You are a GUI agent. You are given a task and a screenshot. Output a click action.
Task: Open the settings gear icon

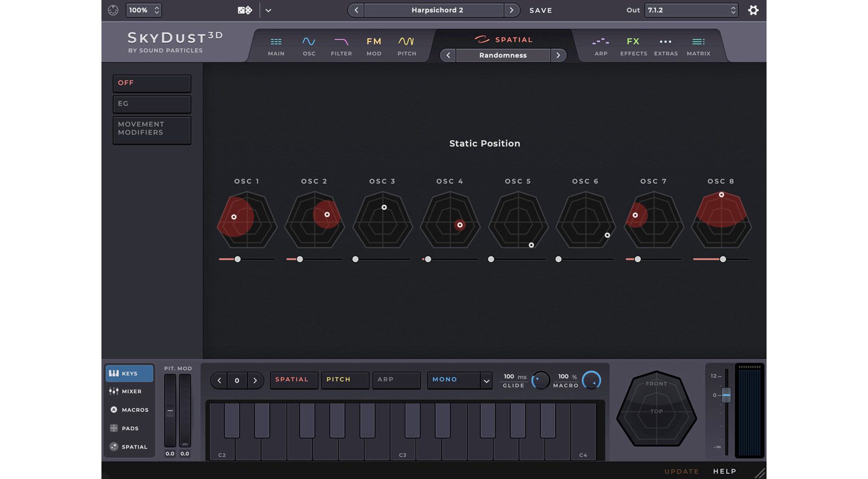(x=753, y=10)
